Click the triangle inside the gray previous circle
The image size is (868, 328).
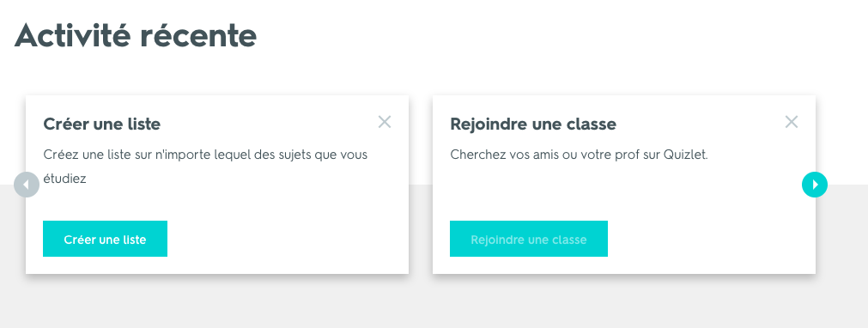[x=26, y=185]
